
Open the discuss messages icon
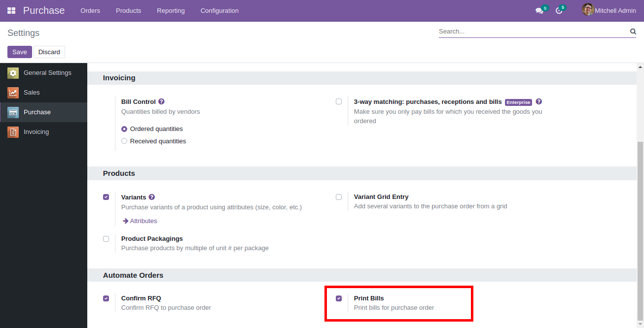pyautogui.click(x=539, y=10)
